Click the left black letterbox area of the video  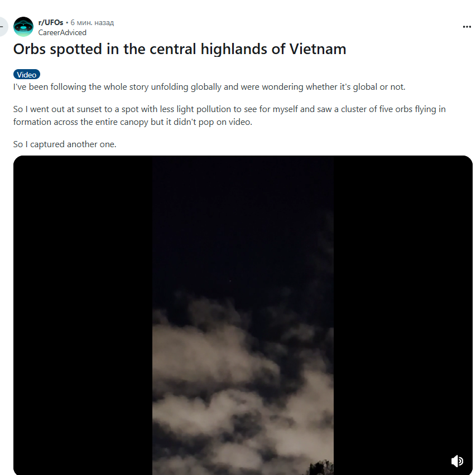tap(83, 315)
